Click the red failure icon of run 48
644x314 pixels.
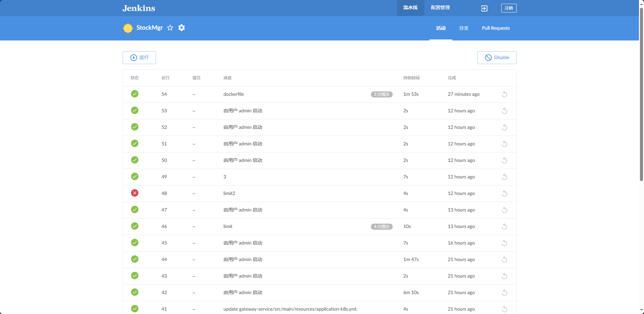(134, 193)
